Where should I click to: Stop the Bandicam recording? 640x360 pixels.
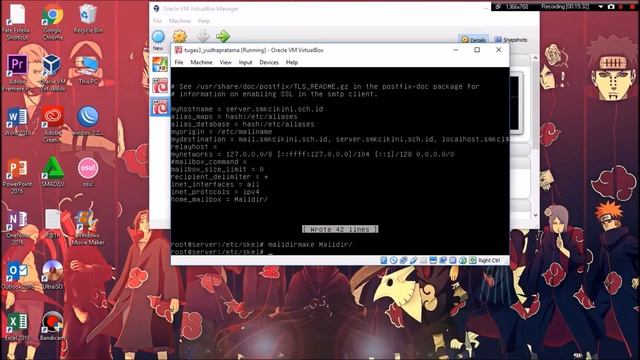632,7
